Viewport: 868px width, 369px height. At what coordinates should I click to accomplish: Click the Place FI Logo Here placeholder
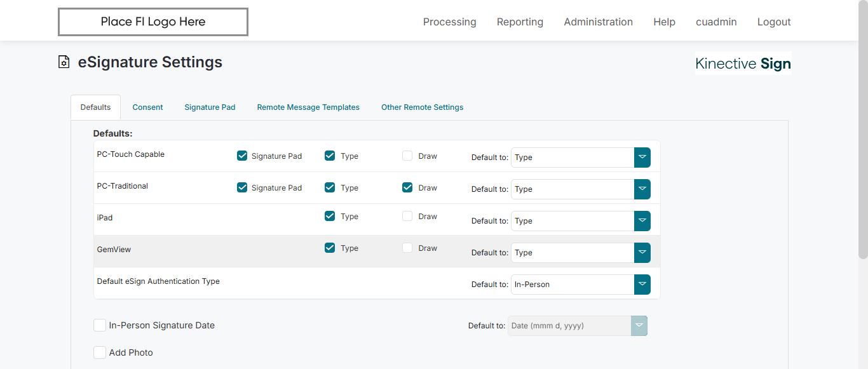(x=153, y=22)
